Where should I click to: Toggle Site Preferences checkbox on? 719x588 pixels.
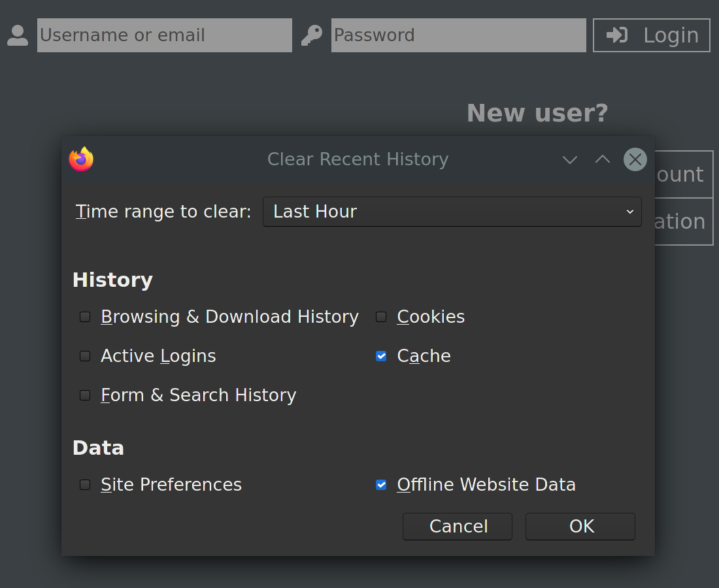coord(85,485)
